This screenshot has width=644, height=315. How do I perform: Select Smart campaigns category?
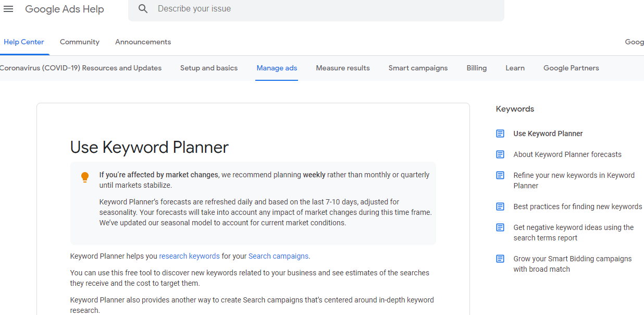(x=418, y=68)
